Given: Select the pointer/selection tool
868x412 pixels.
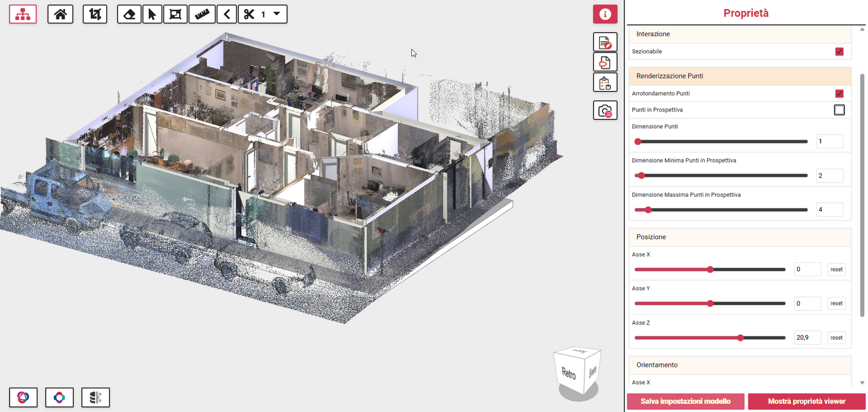Looking at the screenshot, I should (152, 14).
